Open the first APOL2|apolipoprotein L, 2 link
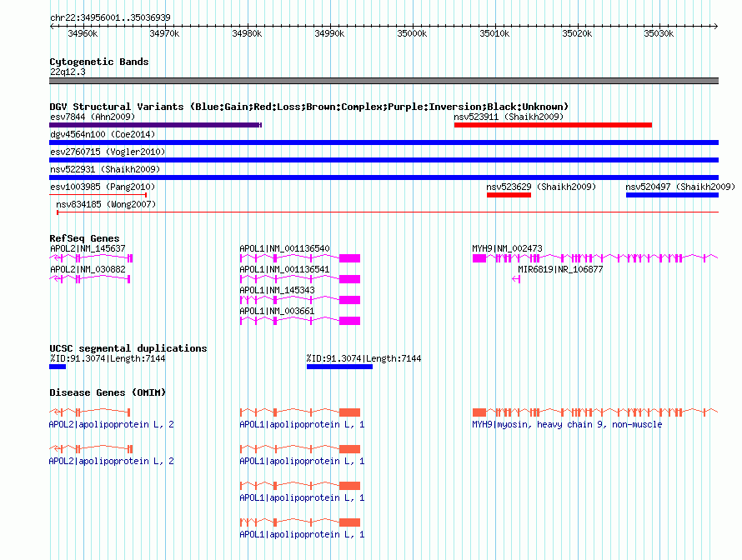This screenshot has width=742, height=560. point(111,425)
